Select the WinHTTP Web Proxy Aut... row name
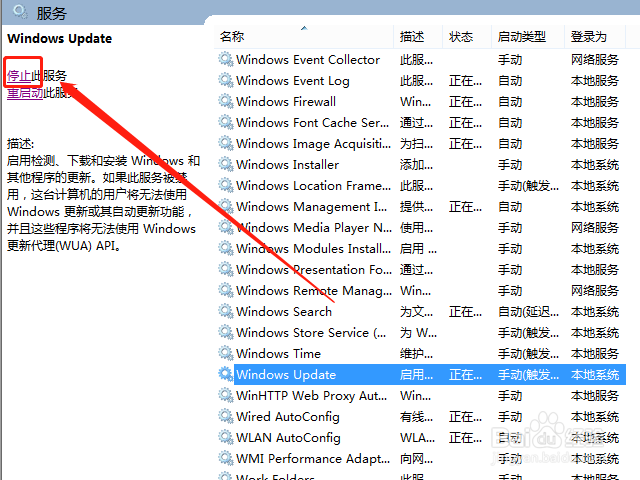The image size is (640, 480). [311, 396]
